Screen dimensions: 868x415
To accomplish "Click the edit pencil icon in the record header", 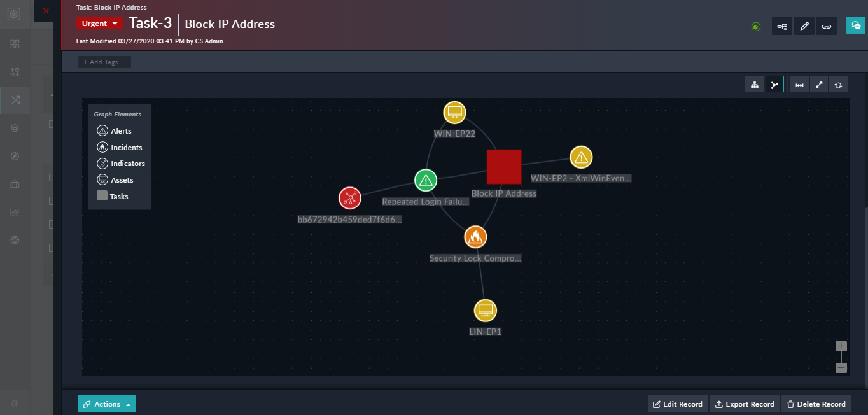I will [x=804, y=26].
